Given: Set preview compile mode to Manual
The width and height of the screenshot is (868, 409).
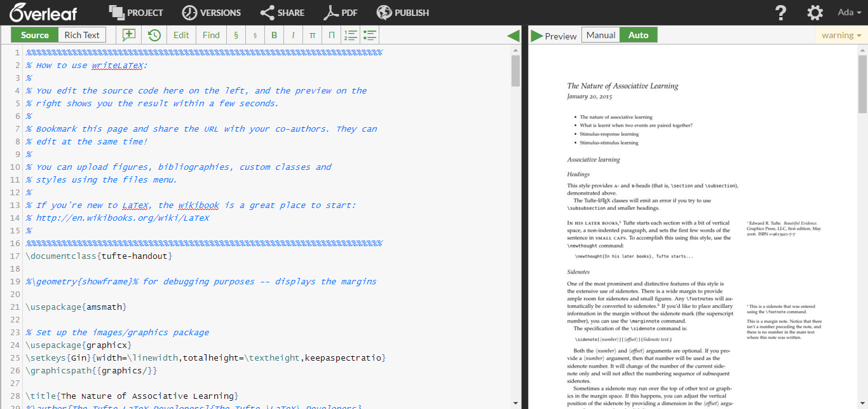Looking at the screenshot, I should click(x=600, y=35).
